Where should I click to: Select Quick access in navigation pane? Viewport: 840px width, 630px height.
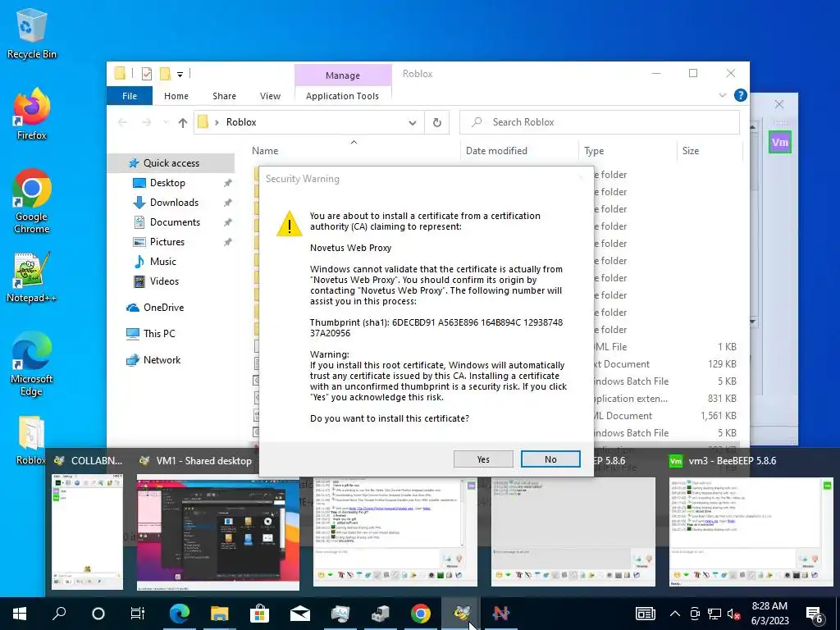tap(171, 163)
